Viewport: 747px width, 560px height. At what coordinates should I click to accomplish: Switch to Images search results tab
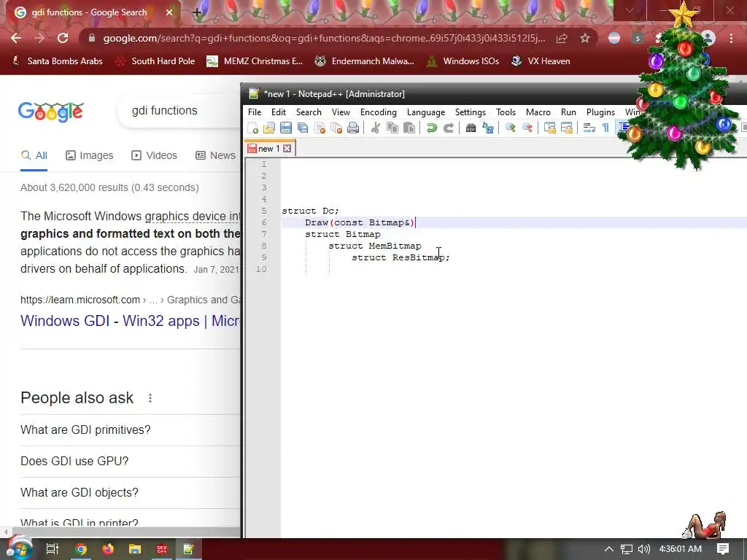[x=90, y=155]
